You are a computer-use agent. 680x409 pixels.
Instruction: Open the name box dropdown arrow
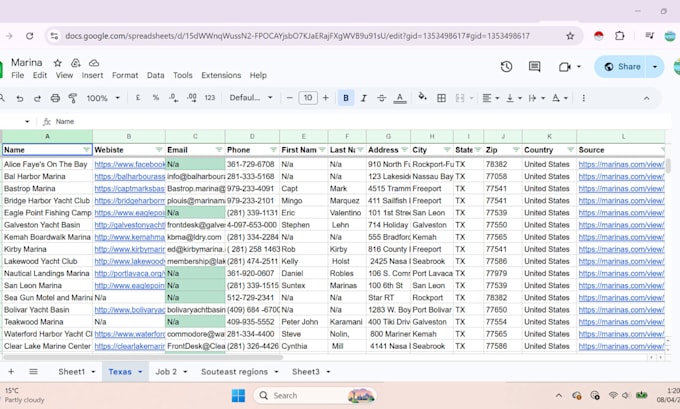pyautogui.click(x=27, y=121)
